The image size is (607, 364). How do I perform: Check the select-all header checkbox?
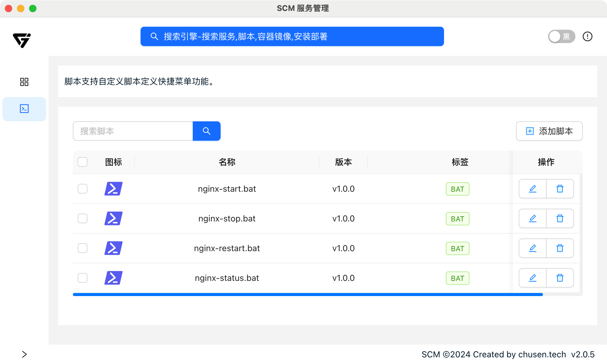click(83, 162)
